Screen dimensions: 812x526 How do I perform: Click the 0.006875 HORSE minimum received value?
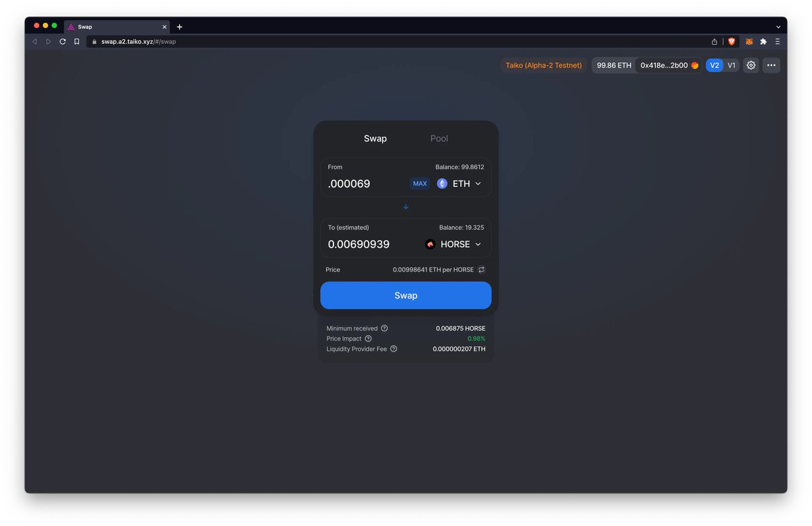[x=460, y=328]
